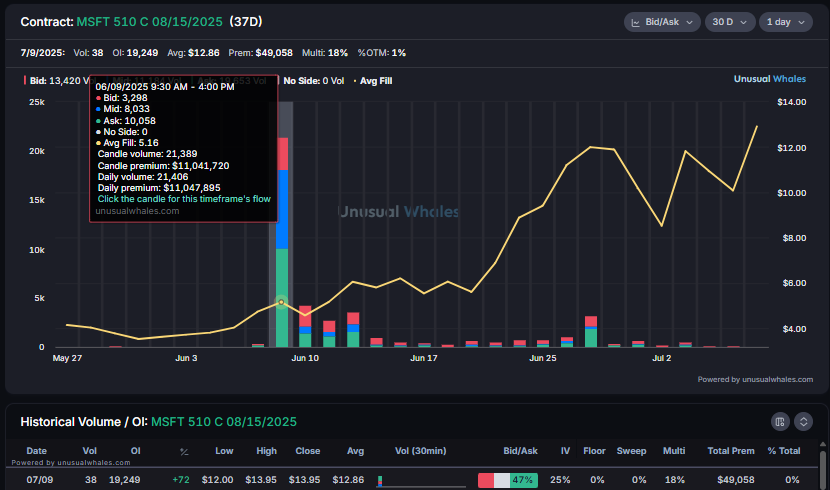
Task: Click the OI change percent icon header
Action: click(184, 451)
